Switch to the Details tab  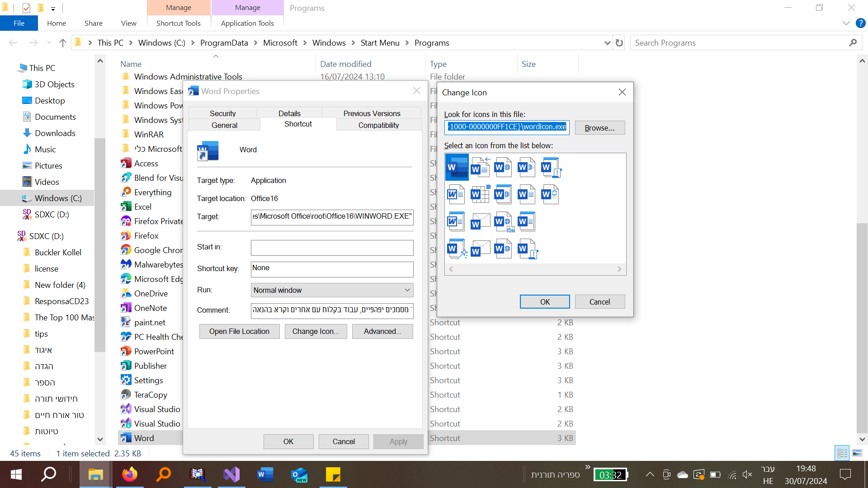pos(289,113)
